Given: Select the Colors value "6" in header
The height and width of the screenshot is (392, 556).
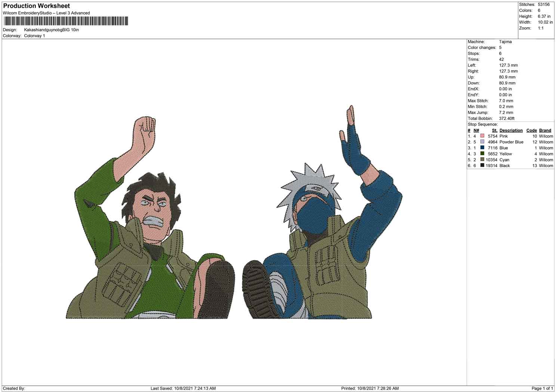Looking at the screenshot, I should [x=539, y=10].
